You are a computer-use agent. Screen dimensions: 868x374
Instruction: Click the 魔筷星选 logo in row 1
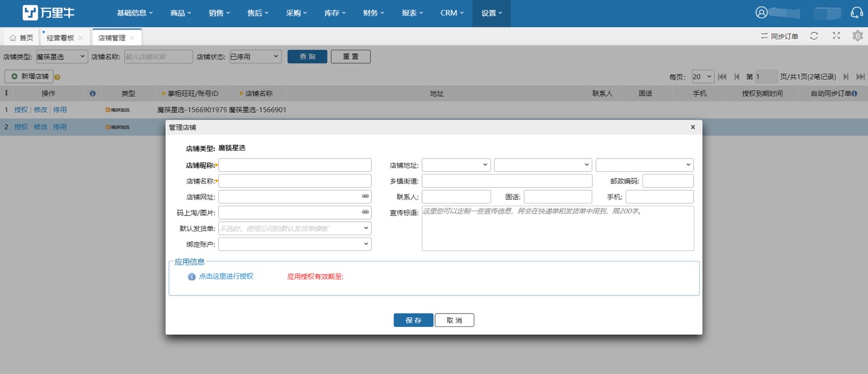pyautogui.click(x=117, y=110)
